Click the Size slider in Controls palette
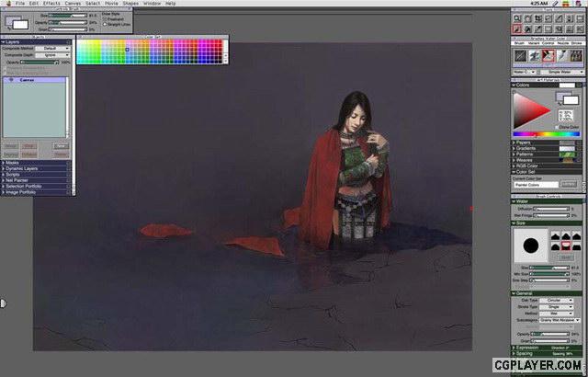 pyautogui.click(x=68, y=16)
